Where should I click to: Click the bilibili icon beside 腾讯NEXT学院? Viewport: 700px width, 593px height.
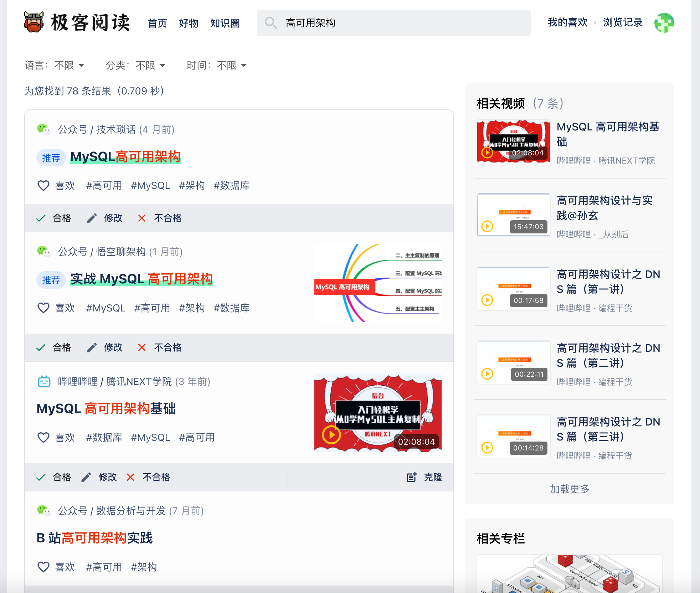click(x=44, y=381)
